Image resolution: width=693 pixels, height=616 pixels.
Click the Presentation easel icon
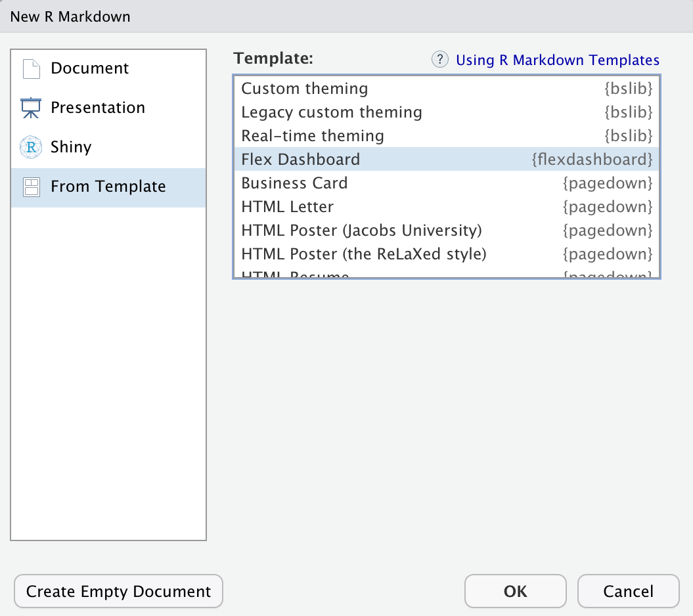pyautogui.click(x=31, y=108)
